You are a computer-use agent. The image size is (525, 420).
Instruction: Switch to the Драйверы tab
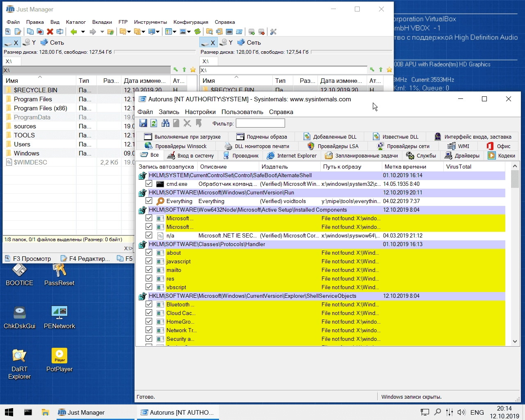[x=462, y=155]
